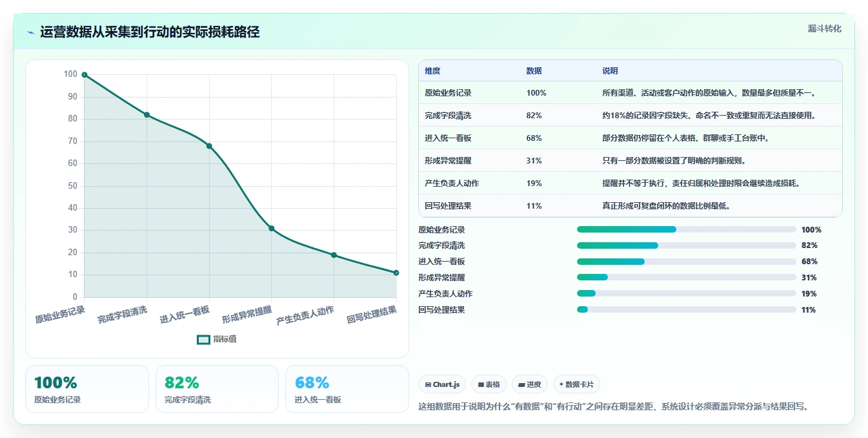The height and width of the screenshot is (438, 868).
Task: Click the 漏斗转化 label in the header
Action: [824, 28]
